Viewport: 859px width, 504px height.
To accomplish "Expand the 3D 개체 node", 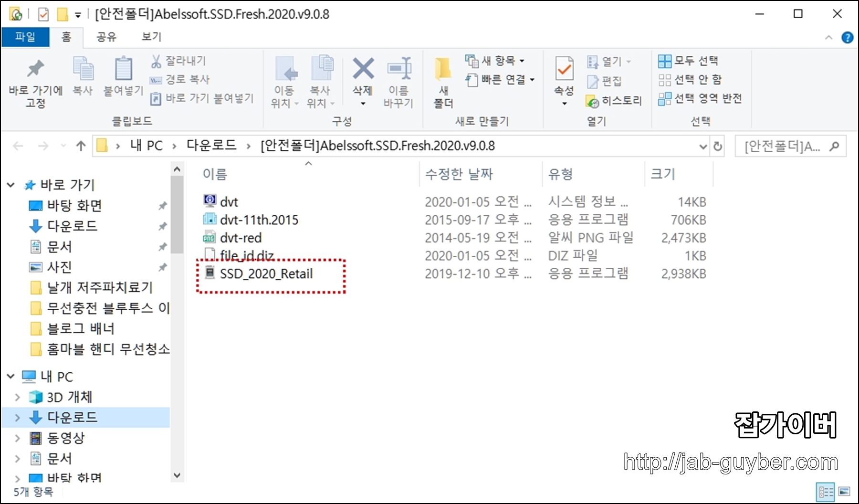I will click(18, 397).
